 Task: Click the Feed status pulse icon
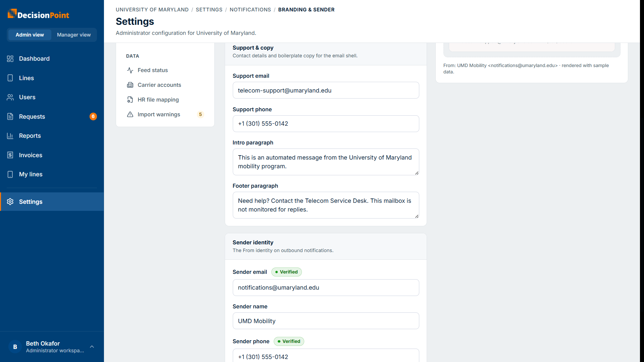pyautogui.click(x=130, y=70)
